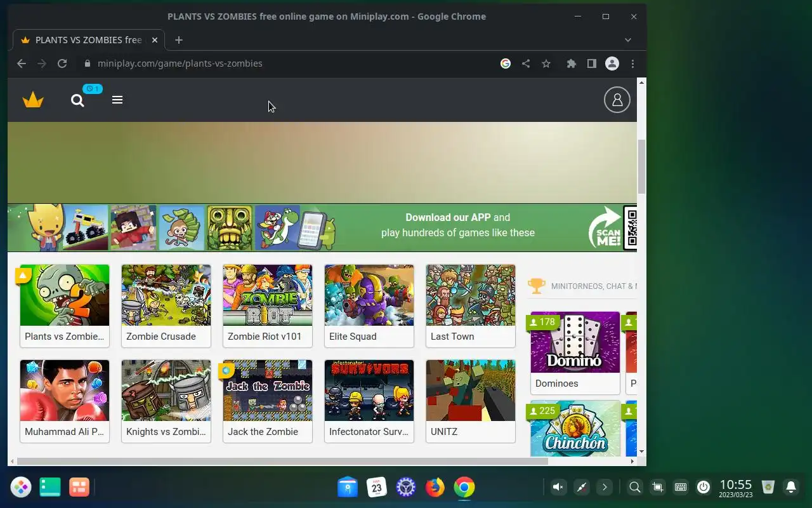
Task: Click the Elite Squad title link
Action: (x=353, y=337)
